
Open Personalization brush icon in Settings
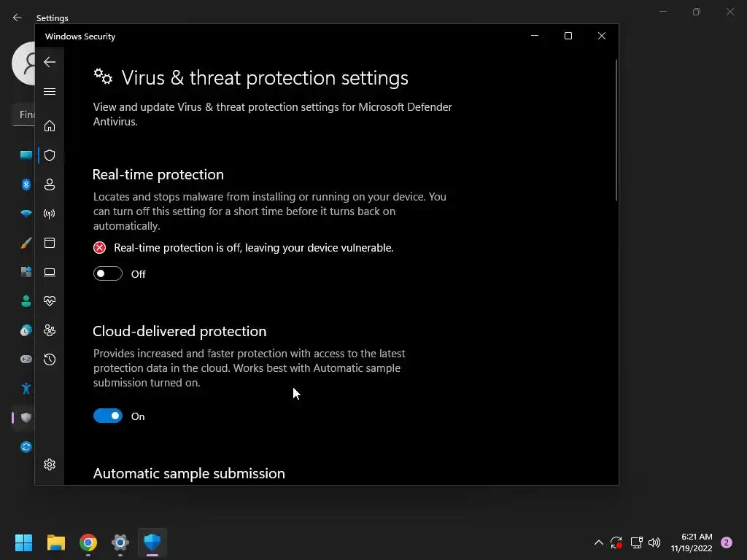[x=26, y=243]
